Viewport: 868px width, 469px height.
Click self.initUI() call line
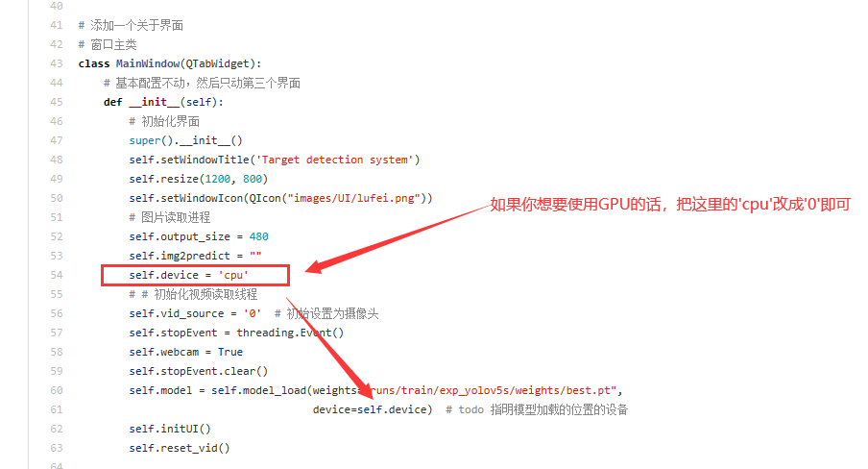click(170, 429)
